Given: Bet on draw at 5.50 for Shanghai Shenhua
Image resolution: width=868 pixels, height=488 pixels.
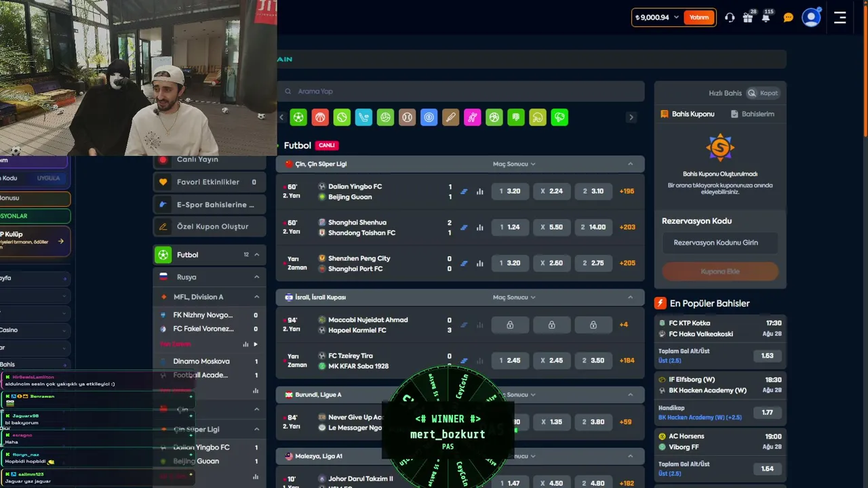Looking at the screenshot, I should [x=551, y=227].
